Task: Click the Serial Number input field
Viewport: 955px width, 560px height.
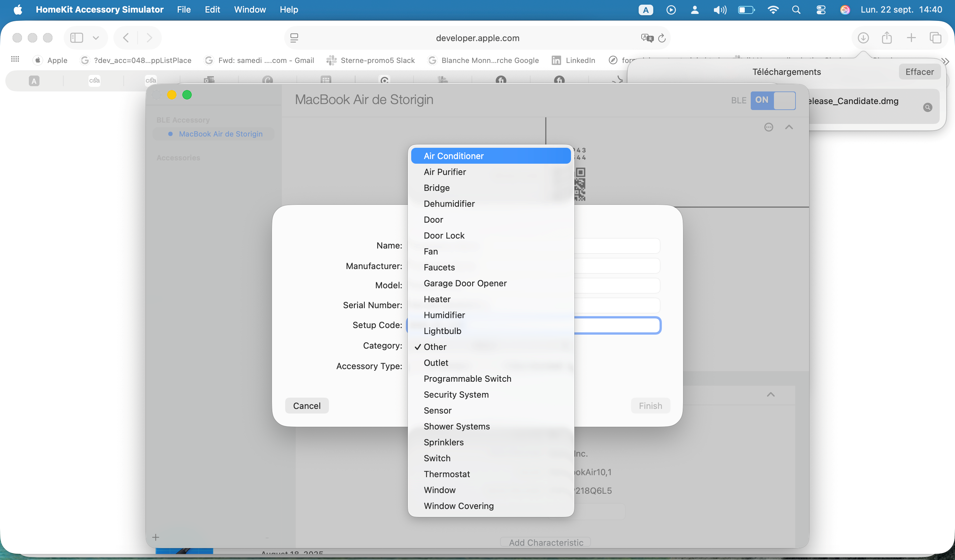Action: pos(617,305)
